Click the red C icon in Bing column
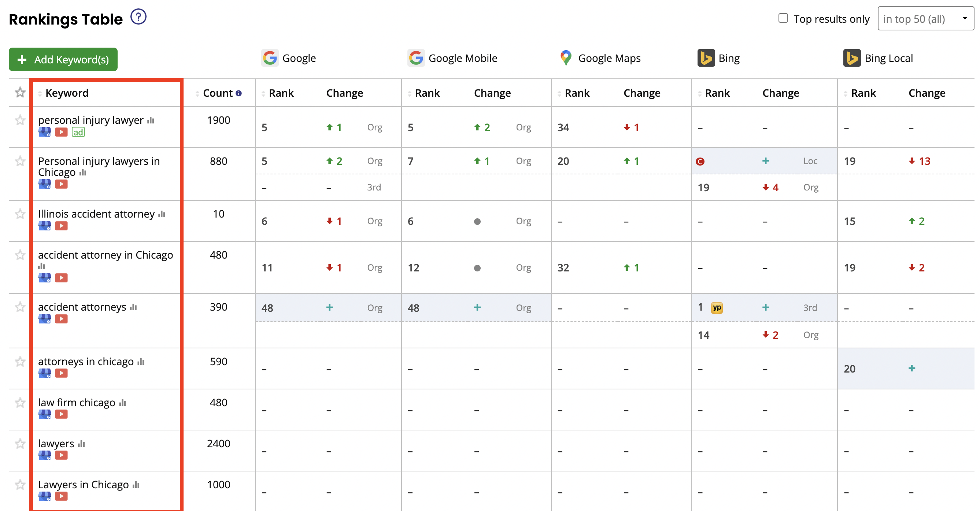 point(700,161)
